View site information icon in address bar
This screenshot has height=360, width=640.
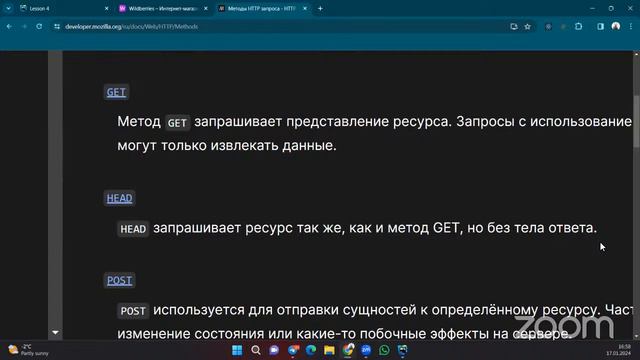point(57,27)
